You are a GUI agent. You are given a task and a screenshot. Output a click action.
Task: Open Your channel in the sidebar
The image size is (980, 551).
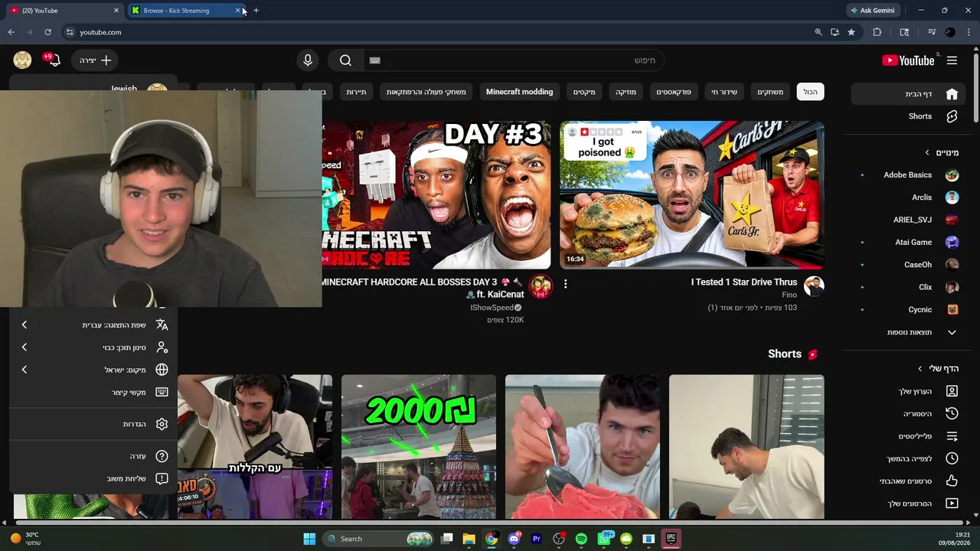pos(908,391)
